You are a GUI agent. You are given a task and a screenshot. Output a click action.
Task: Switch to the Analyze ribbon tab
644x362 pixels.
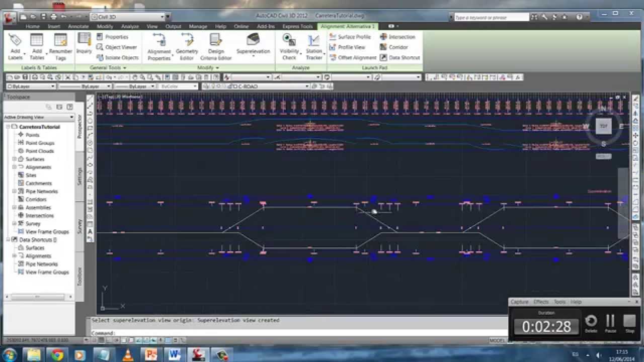(x=130, y=26)
